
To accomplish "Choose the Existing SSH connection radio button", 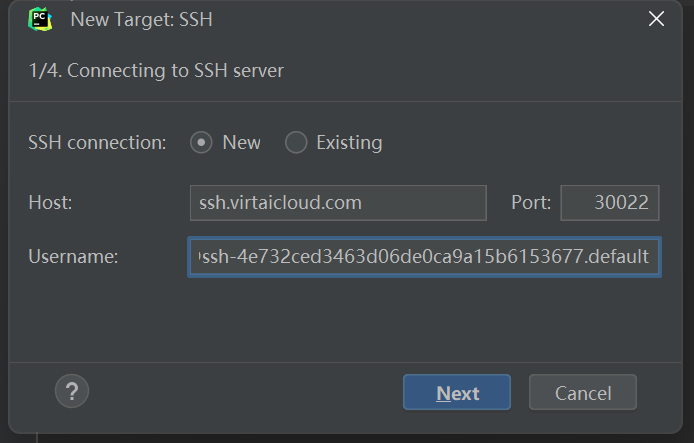I will [296, 143].
